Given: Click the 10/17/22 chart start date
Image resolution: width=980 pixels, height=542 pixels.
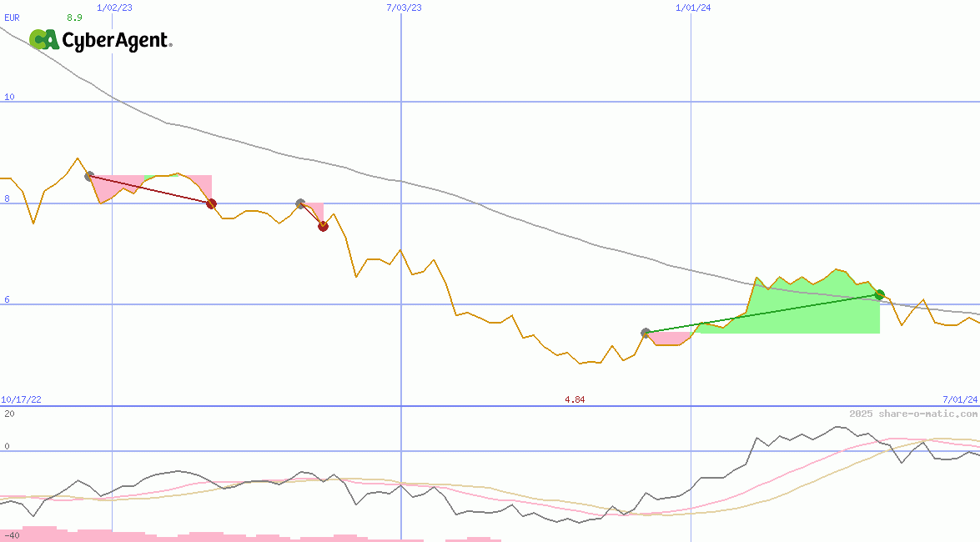Looking at the screenshot, I should point(21,400).
